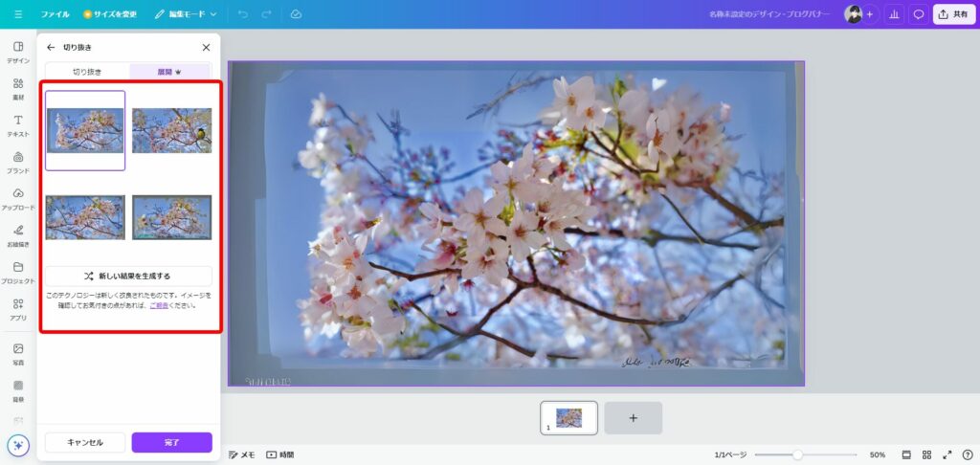
Task: Close the 切り抜き panel
Action: (x=206, y=48)
